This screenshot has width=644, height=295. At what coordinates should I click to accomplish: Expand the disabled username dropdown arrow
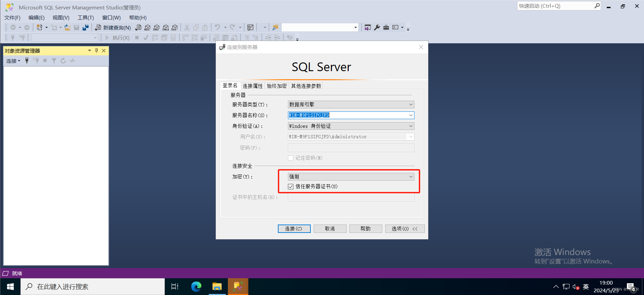[x=411, y=137]
